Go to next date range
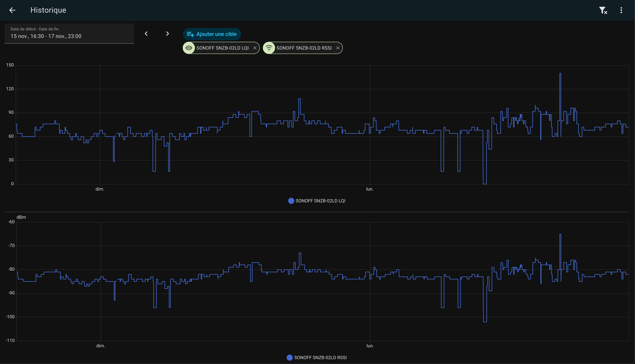The image size is (635, 364). [x=167, y=34]
